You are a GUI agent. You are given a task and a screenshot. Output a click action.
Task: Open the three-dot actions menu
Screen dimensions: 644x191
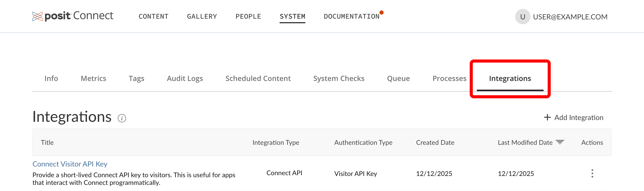592,173
